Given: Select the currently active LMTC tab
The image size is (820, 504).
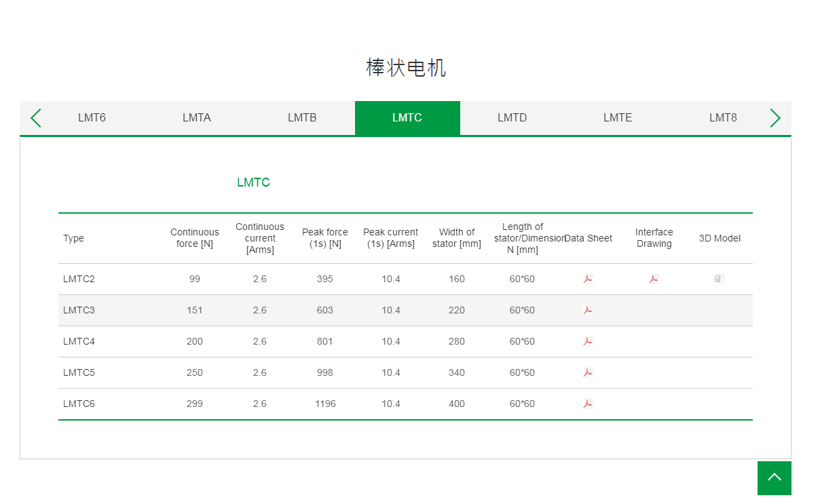Looking at the screenshot, I should tap(407, 117).
